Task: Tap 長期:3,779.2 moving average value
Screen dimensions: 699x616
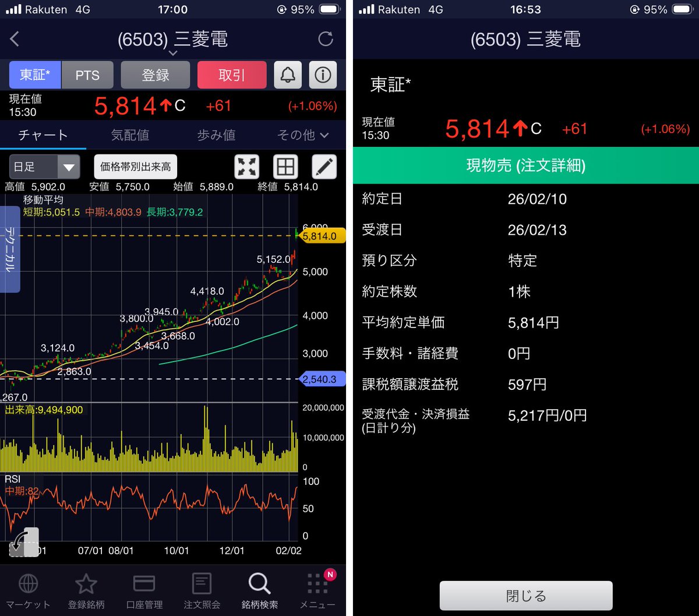Action: [175, 212]
